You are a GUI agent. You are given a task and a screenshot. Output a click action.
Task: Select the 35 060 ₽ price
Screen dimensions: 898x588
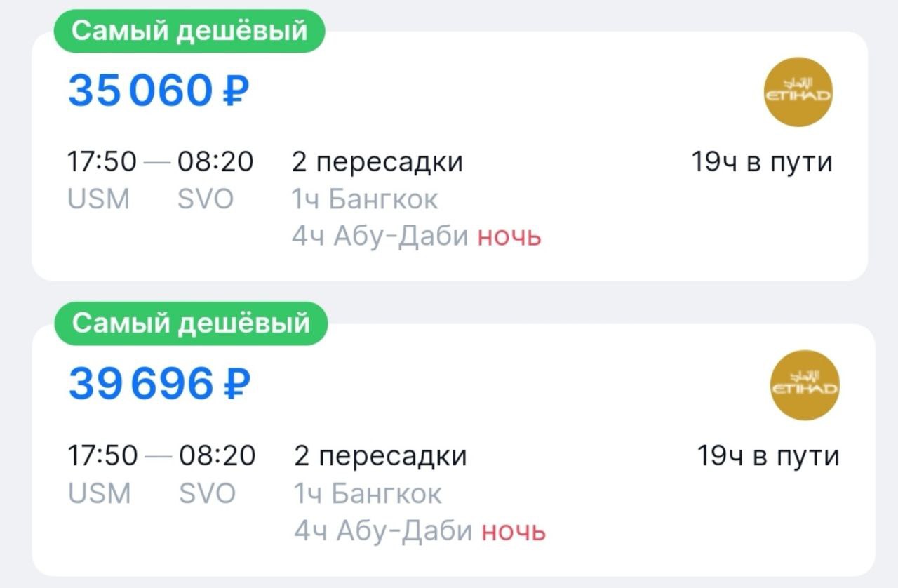(159, 91)
